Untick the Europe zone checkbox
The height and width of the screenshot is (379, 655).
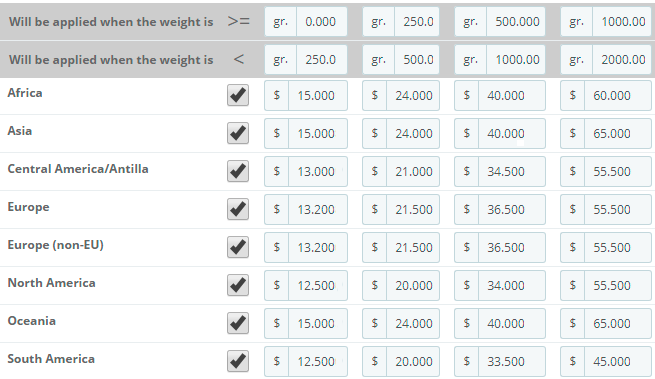point(238,209)
